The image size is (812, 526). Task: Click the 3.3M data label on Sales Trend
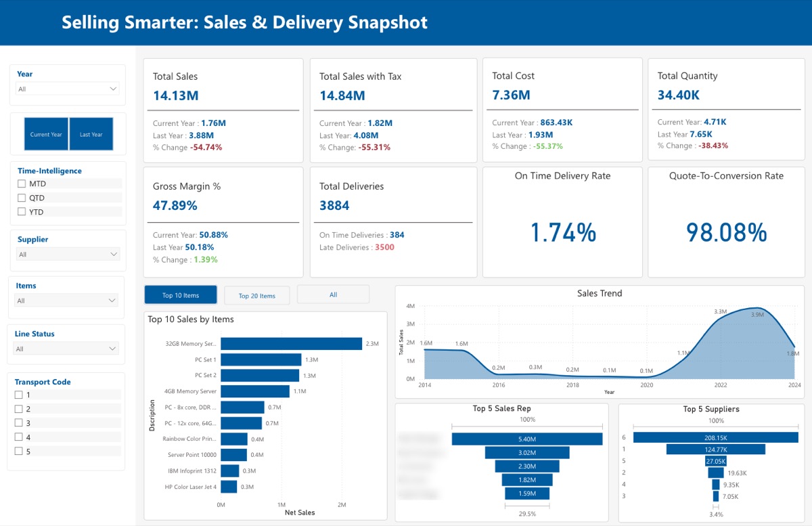[x=721, y=311]
